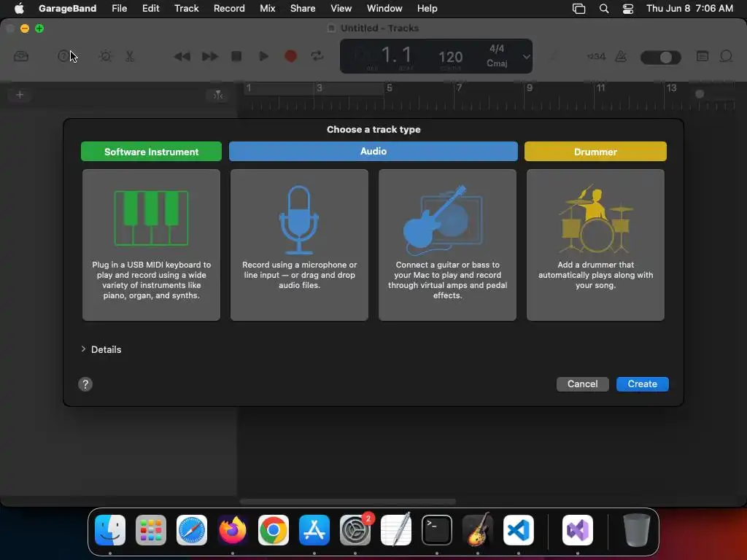Viewport: 747px width, 560px height.
Task: Open the Apple menu
Action: tap(19, 8)
